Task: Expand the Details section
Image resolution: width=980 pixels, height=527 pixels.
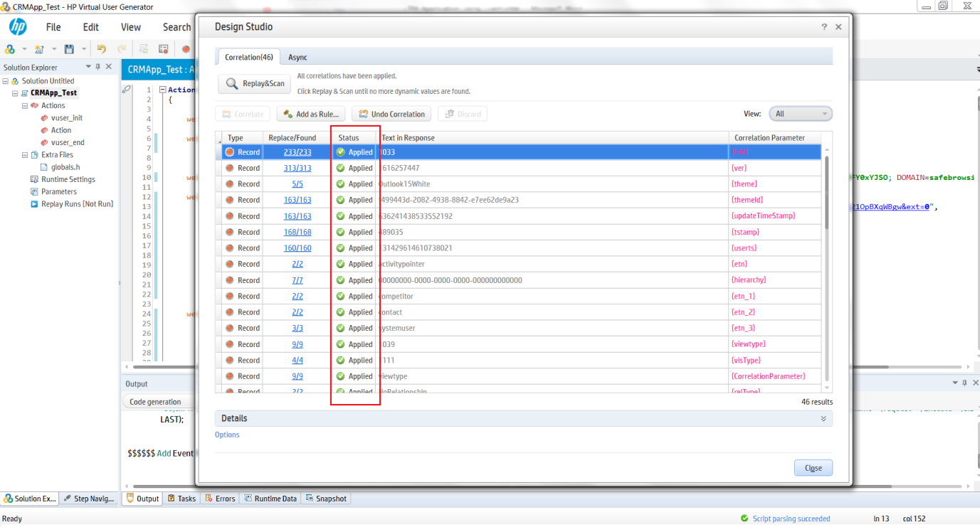Action: click(x=823, y=419)
